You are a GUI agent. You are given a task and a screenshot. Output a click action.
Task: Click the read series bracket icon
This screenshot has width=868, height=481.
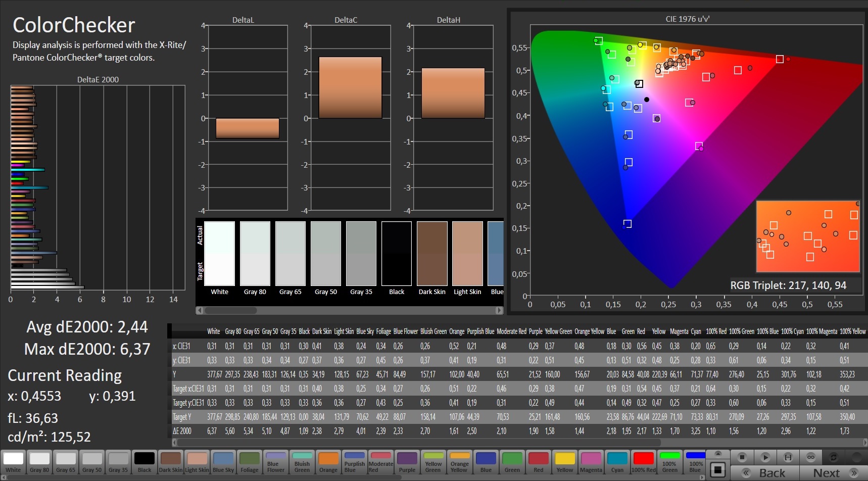pyautogui.click(x=788, y=457)
